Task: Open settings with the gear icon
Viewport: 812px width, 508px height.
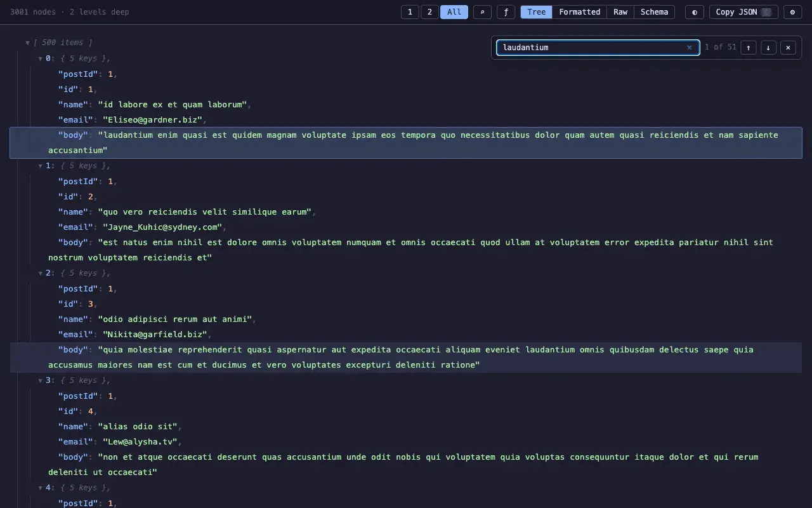Action: [792, 12]
